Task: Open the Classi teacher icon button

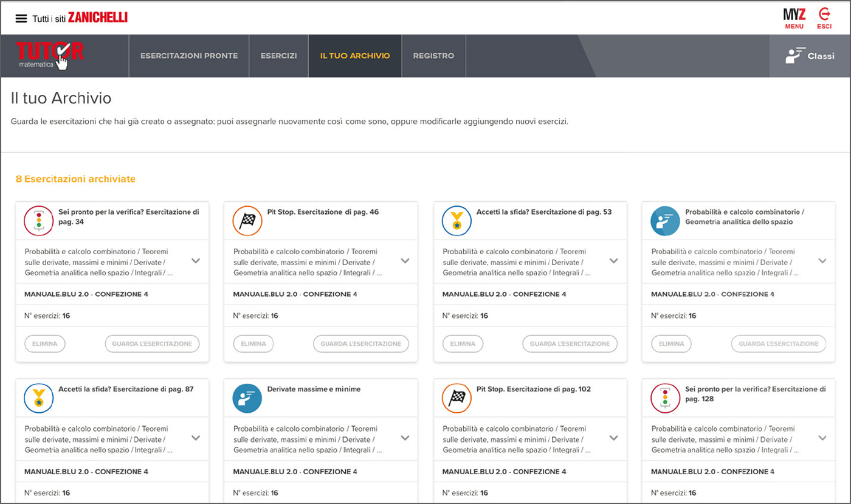Action: [810, 55]
